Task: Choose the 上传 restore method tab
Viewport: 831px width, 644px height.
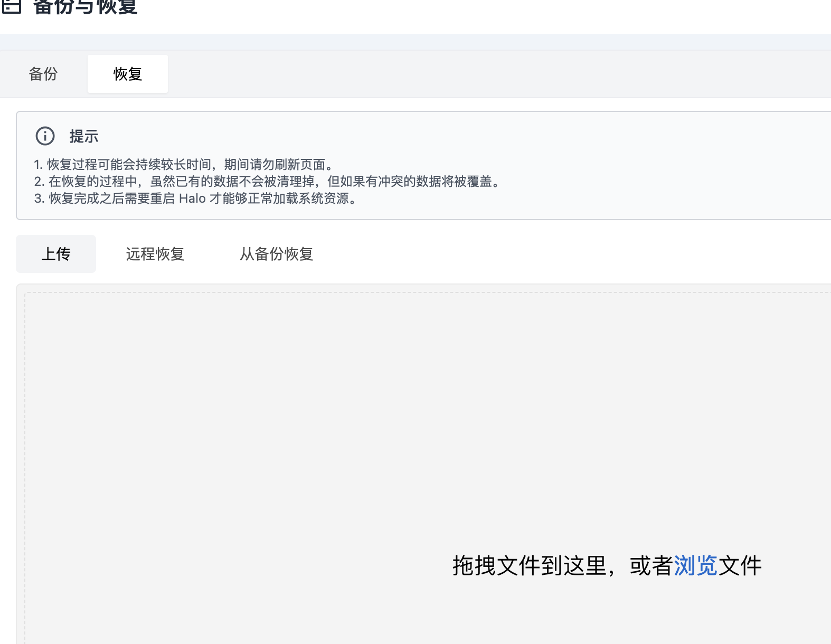Action: 56,254
